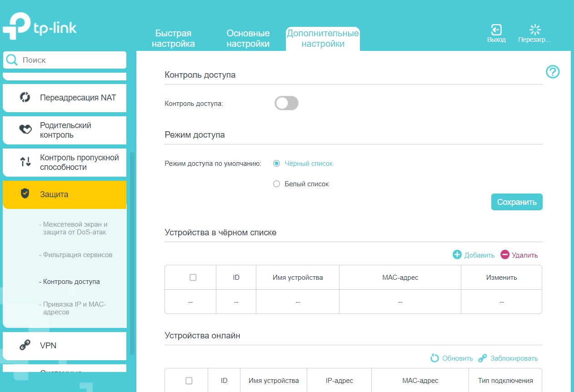Open Фильтрация сервисов submenu link
574x392 pixels.
click(x=77, y=255)
